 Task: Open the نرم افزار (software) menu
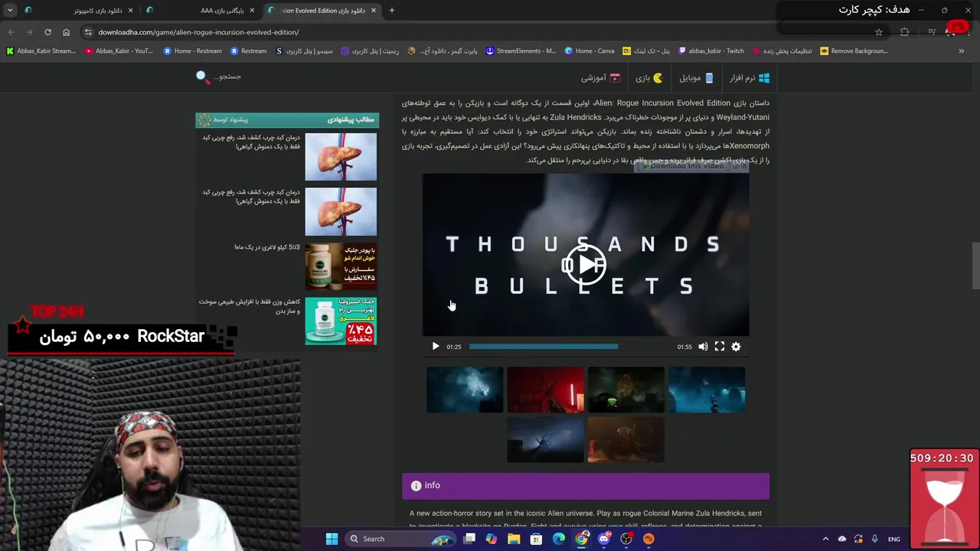750,78
